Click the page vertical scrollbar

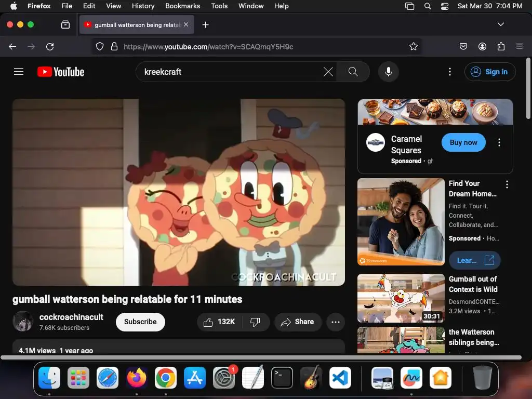click(x=528, y=89)
